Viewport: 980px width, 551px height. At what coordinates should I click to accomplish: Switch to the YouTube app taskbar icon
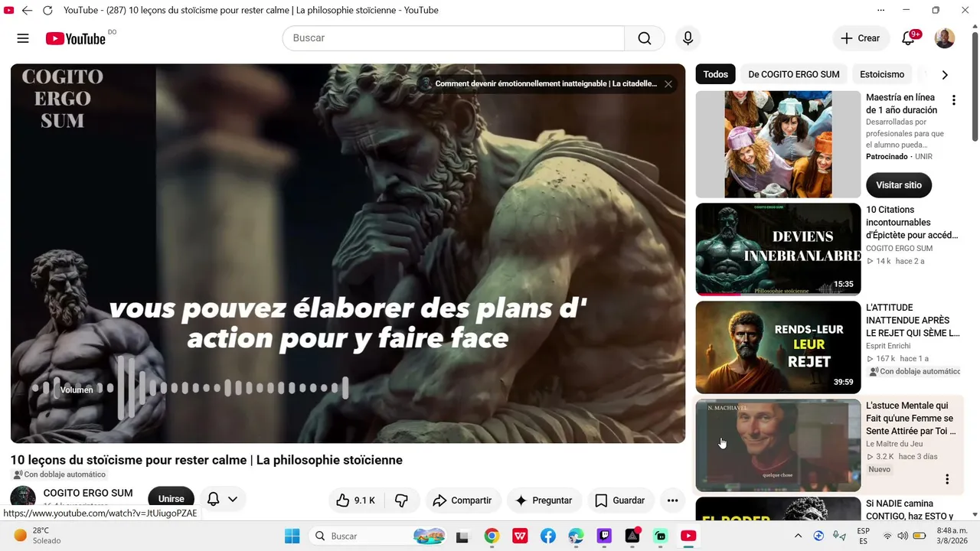[x=688, y=536]
